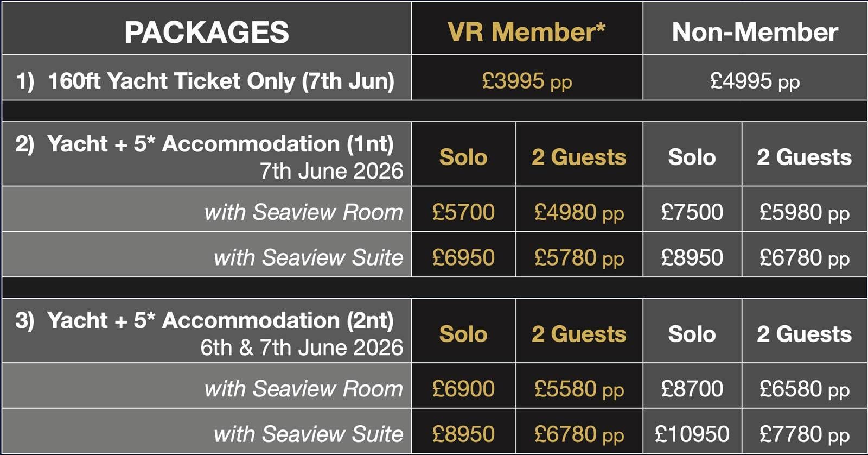Click the £8700 price cell

(x=692, y=389)
